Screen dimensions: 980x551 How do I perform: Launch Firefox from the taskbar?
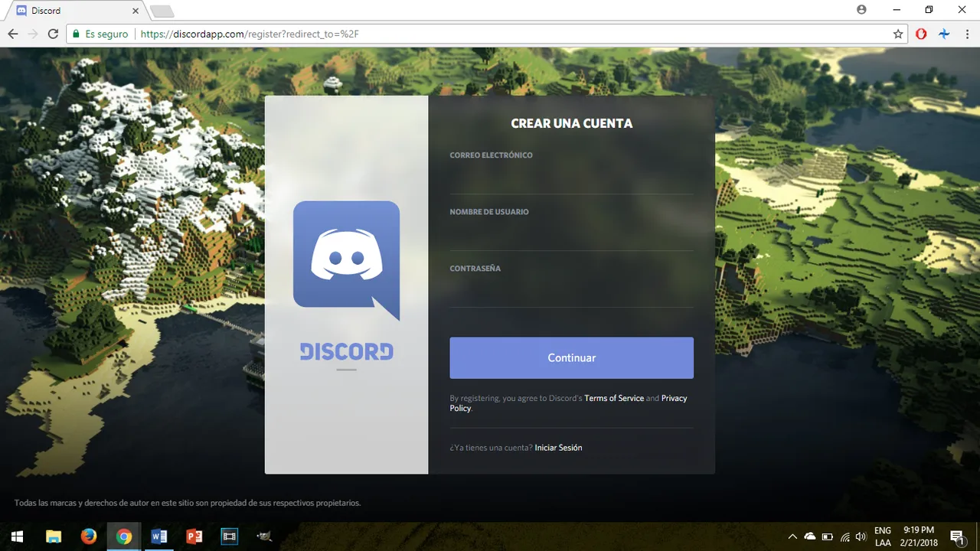pos(88,536)
